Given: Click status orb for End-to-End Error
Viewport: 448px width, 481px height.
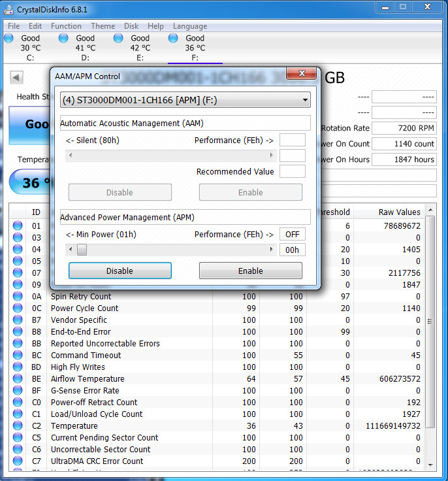Looking at the screenshot, I should tap(18, 331).
